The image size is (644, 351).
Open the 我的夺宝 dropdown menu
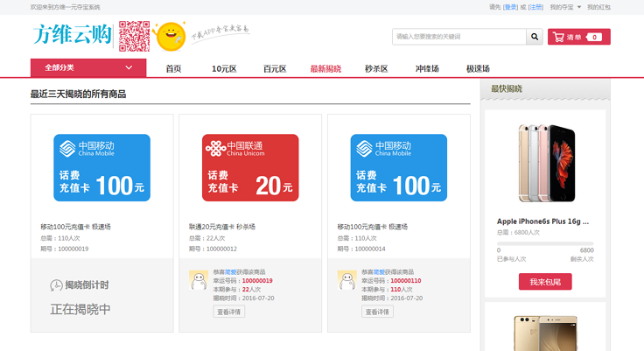pyautogui.click(x=565, y=7)
